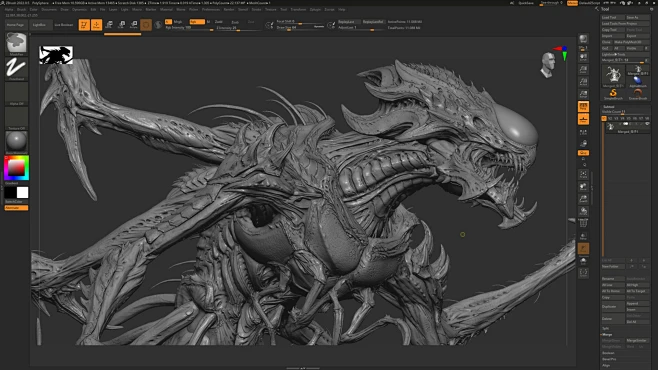Open the Zplugin menu
Image resolution: width=658 pixels, height=370 pixels.
point(315,9)
